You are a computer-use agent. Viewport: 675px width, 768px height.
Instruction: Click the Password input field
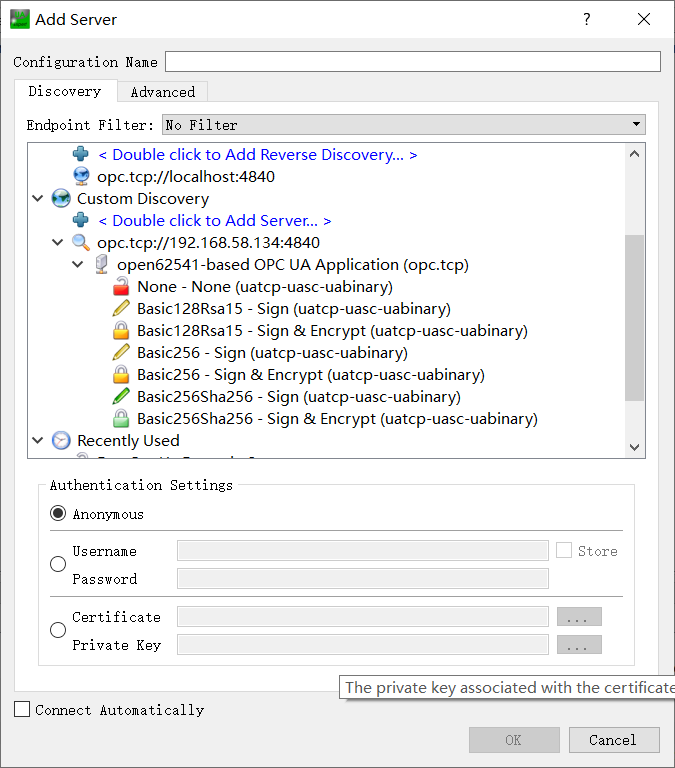point(362,578)
